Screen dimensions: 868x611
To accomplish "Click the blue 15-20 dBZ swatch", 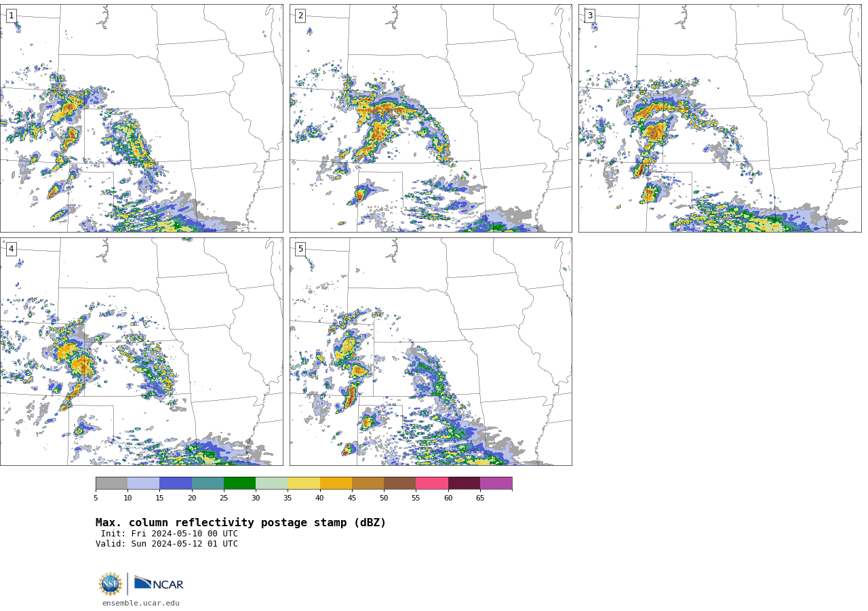I will pos(176,483).
